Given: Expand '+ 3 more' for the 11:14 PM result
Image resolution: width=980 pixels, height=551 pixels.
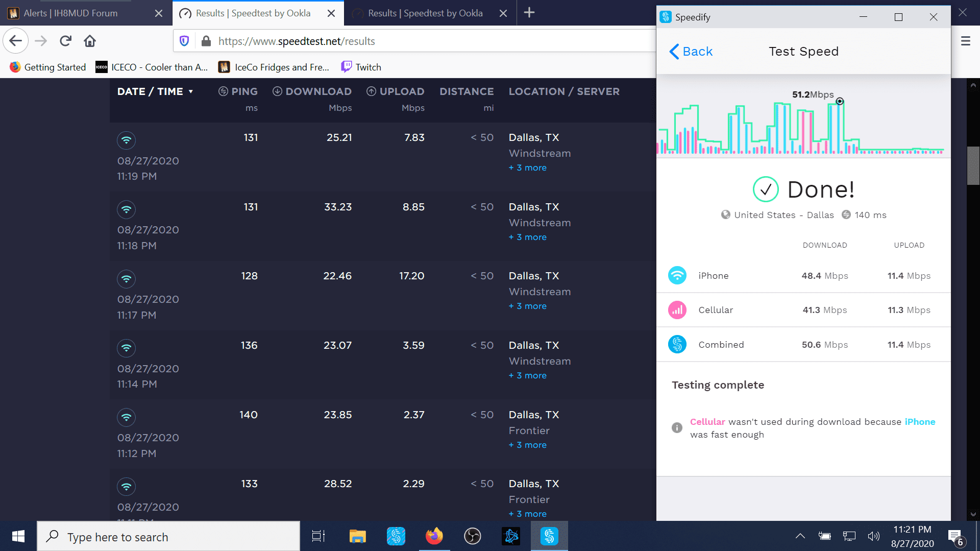Looking at the screenshot, I should pos(527,375).
